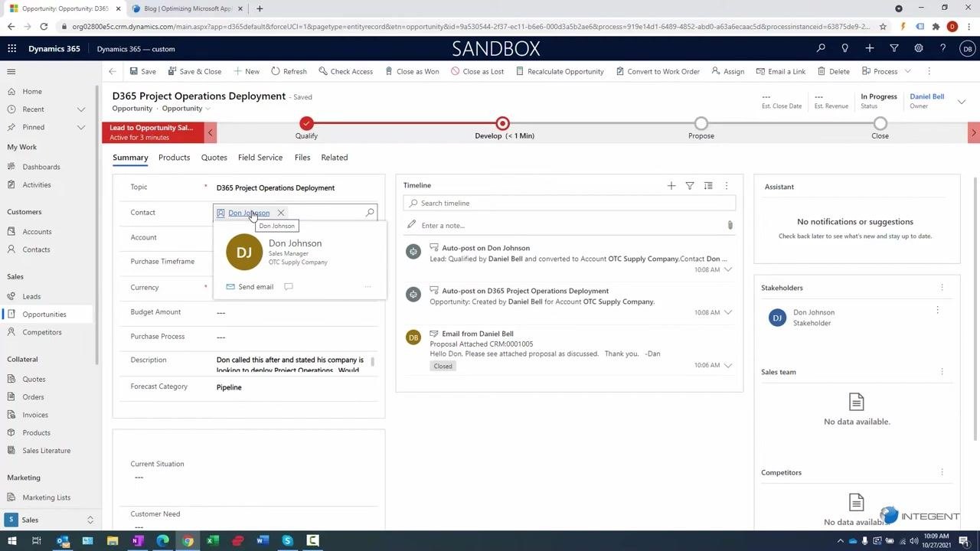980x551 pixels.
Task: Open the lightbulb Assistant icon in header
Action: click(845, 48)
